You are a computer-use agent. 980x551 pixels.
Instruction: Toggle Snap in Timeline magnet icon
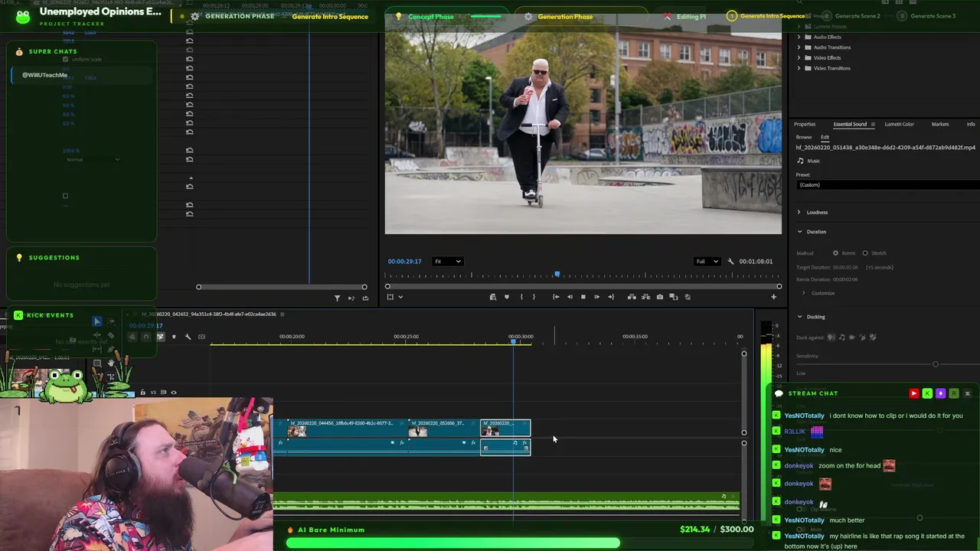pos(146,337)
